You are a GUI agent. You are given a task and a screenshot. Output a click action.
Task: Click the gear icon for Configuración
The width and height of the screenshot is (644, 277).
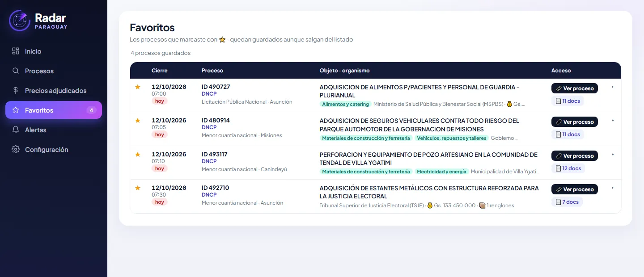(x=16, y=149)
